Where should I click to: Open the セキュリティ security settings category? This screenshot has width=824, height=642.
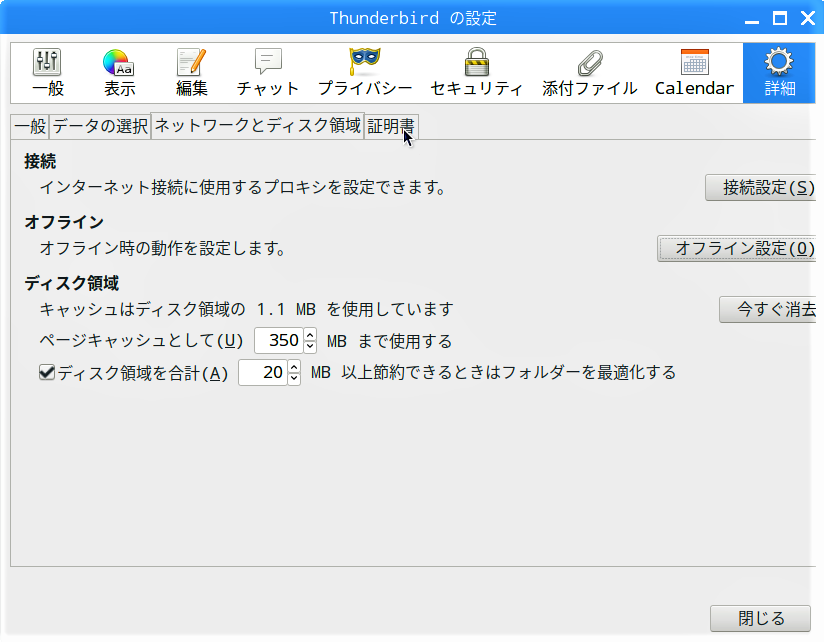[x=477, y=73]
